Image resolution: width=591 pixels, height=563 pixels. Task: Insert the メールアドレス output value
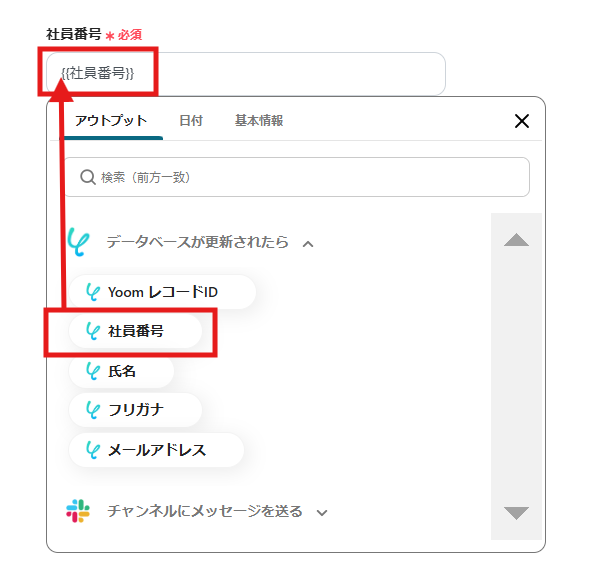[156, 450]
